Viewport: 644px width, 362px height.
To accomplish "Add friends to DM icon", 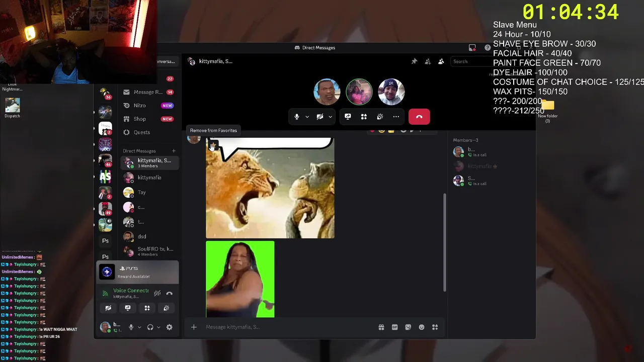I will tap(428, 61).
